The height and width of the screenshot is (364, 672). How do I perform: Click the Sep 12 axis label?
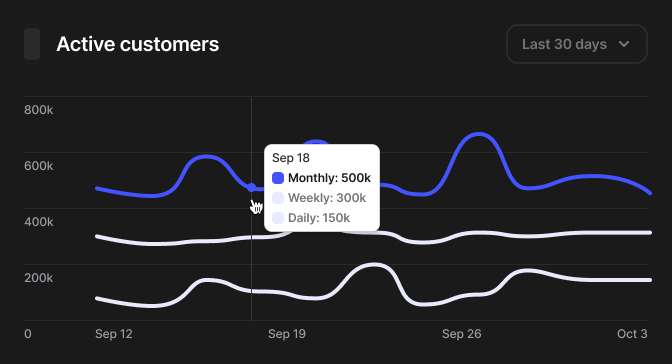pos(114,334)
